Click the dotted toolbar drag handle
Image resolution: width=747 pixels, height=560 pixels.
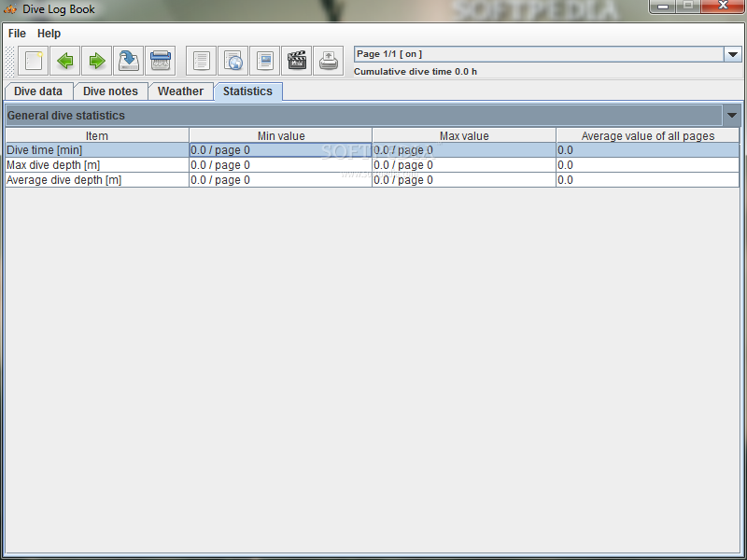(x=9, y=62)
